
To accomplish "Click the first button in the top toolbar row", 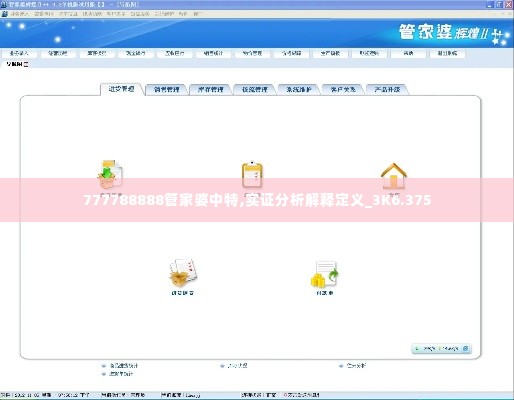I will 19,53.
